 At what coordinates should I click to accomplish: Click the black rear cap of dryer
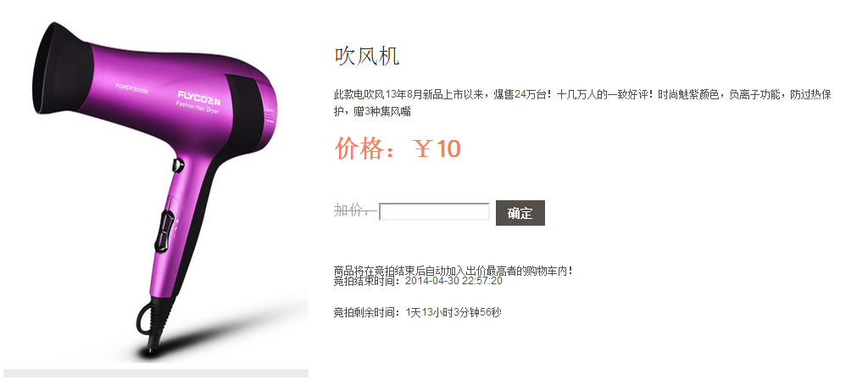pyautogui.click(x=247, y=109)
